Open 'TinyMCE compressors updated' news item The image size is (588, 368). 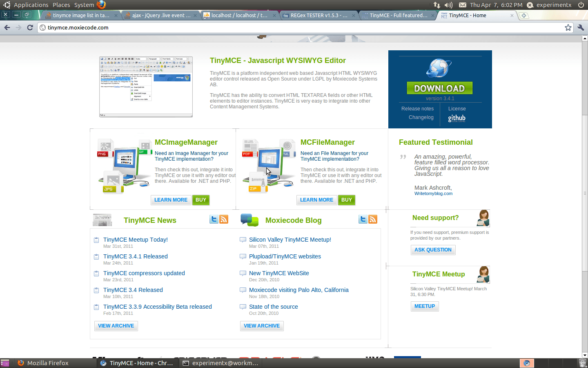click(x=144, y=273)
